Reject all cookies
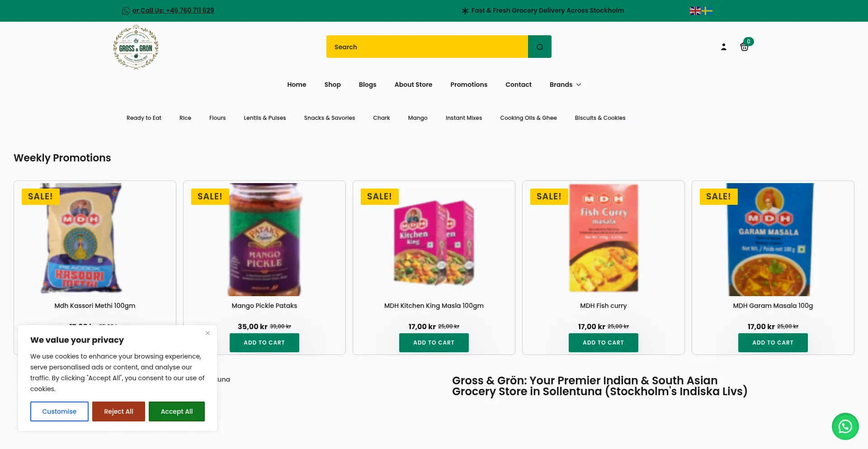Viewport: 868px width, 449px height. pyautogui.click(x=118, y=411)
